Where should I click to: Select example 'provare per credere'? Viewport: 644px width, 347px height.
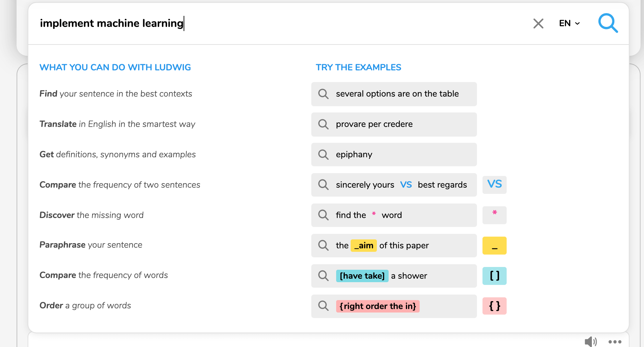click(394, 125)
